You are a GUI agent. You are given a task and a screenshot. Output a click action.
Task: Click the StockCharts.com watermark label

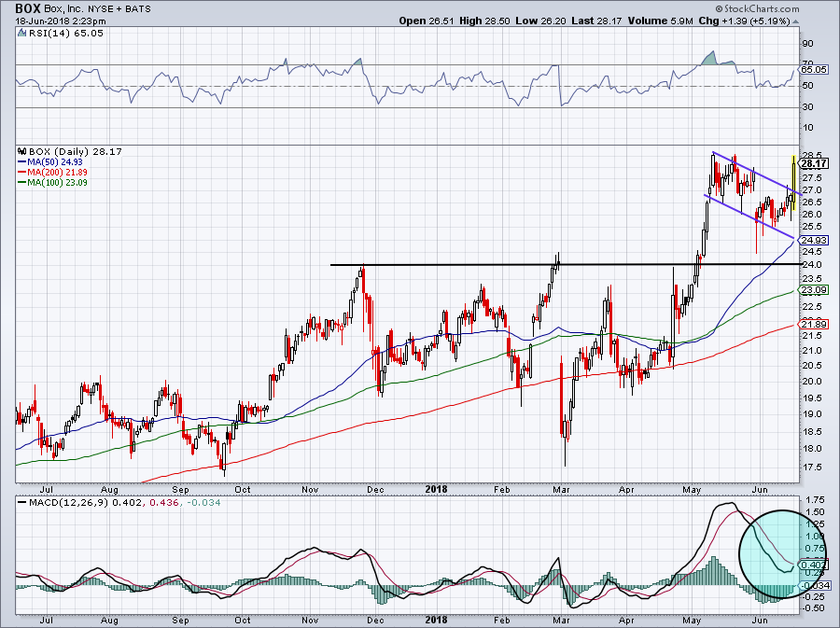point(757,8)
